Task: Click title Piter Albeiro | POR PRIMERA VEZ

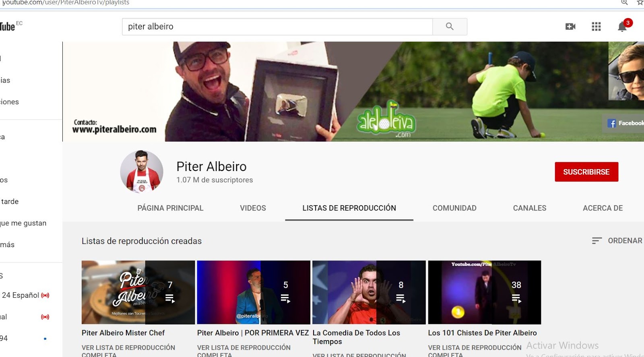Action: coord(253,333)
